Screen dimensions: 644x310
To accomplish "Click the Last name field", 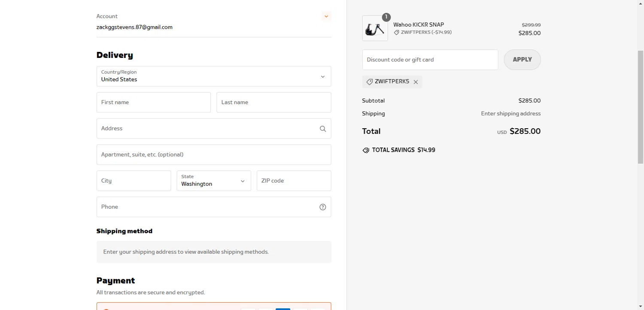I will tap(274, 102).
